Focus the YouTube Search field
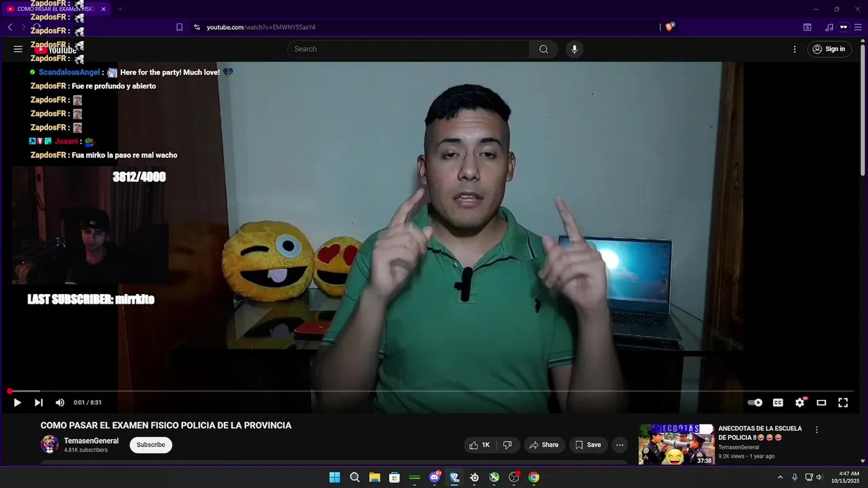 pos(408,49)
